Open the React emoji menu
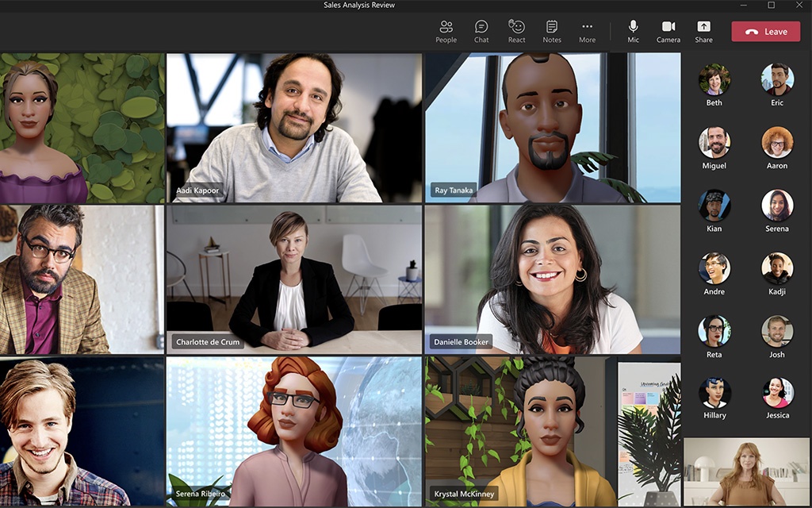This screenshot has height=508, width=812. pyautogui.click(x=516, y=31)
